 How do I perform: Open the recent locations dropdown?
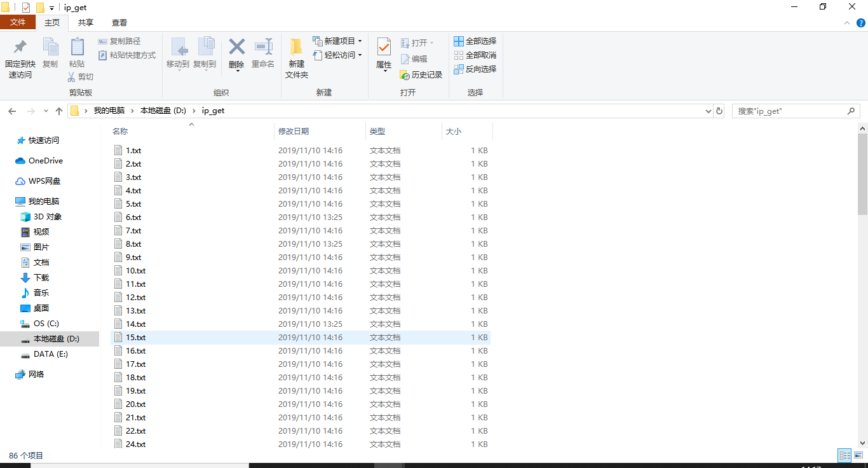46,111
